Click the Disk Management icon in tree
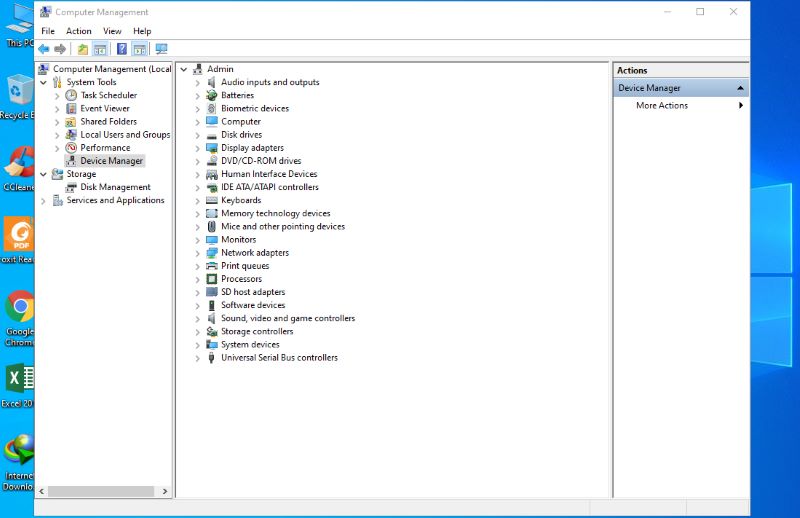800x518 pixels. [71, 187]
